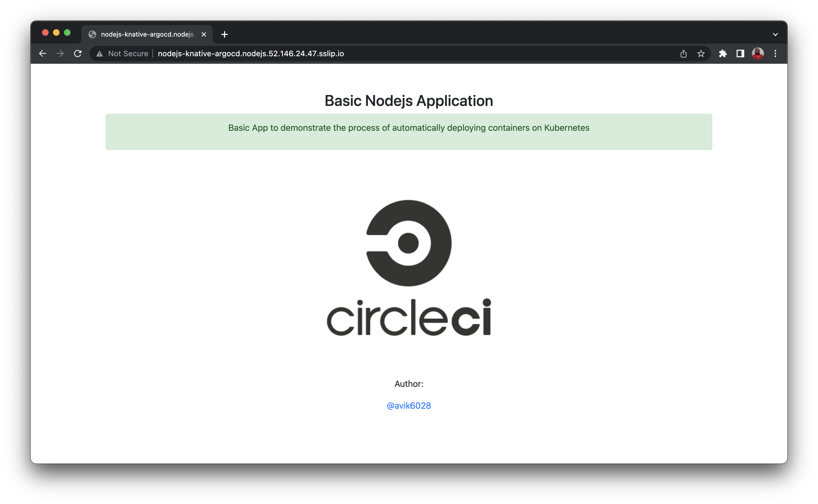Viewport: 818px width, 504px height.
Task: Open Chrome three-dot menu
Action: (x=775, y=54)
